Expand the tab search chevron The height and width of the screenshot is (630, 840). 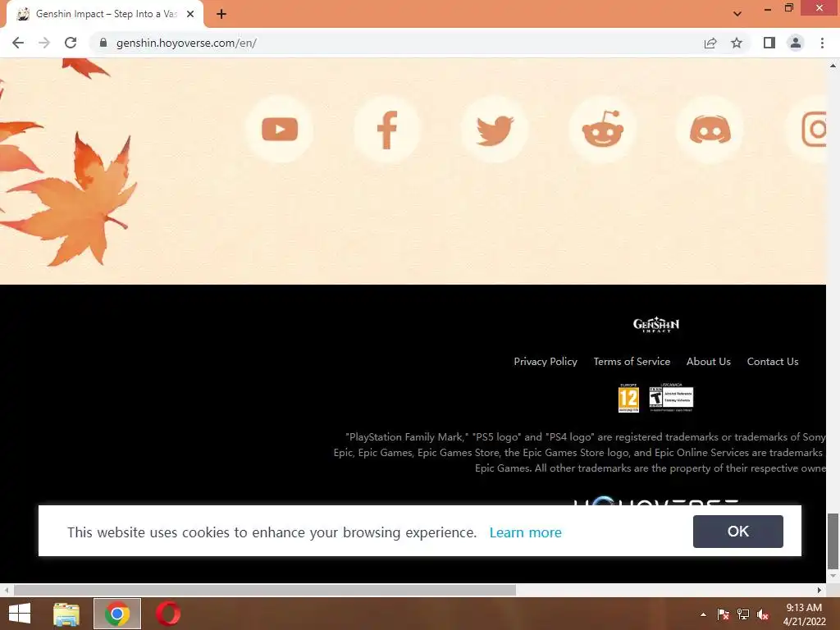pyautogui.click(x=737, y=13)
